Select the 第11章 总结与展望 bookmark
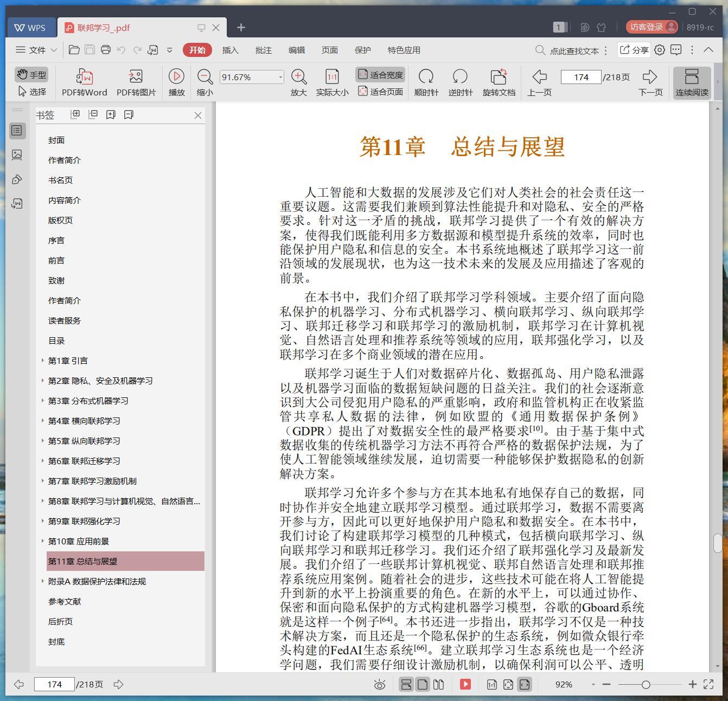Screen dimensions: 728x701 tap(125, 561)
